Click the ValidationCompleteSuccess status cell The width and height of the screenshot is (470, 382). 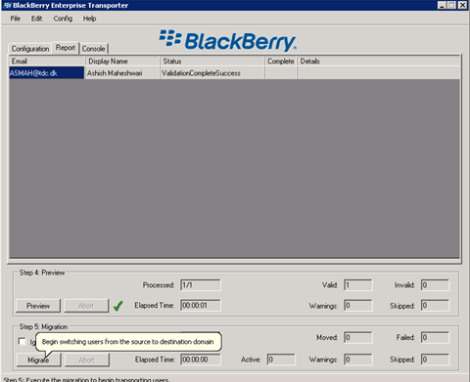tap(212, 73)
